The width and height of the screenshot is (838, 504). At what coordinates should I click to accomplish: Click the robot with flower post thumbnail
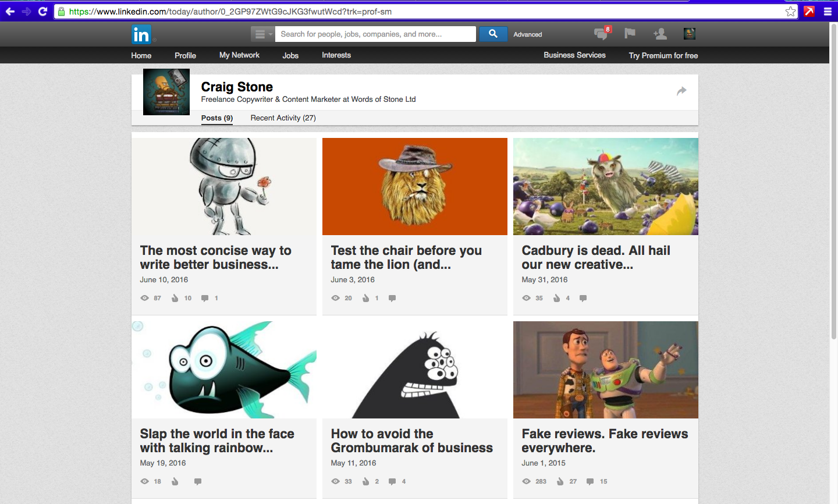(224, 186)
